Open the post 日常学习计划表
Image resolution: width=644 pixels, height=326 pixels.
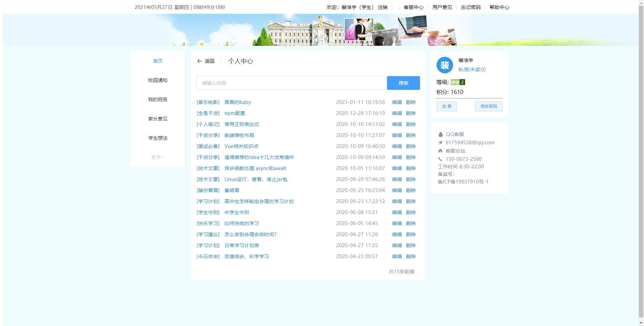coord(242,245)
